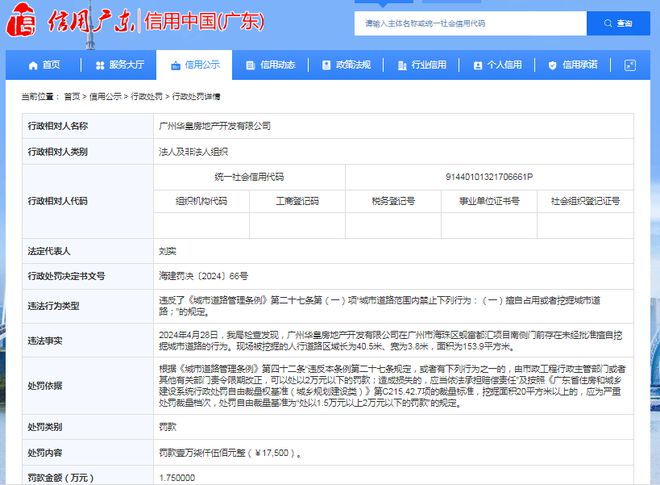Screen dimensions: 660x485
Task: Select company name 广州华皇房地产开发有限公司
Action: (x=215, y=126)
